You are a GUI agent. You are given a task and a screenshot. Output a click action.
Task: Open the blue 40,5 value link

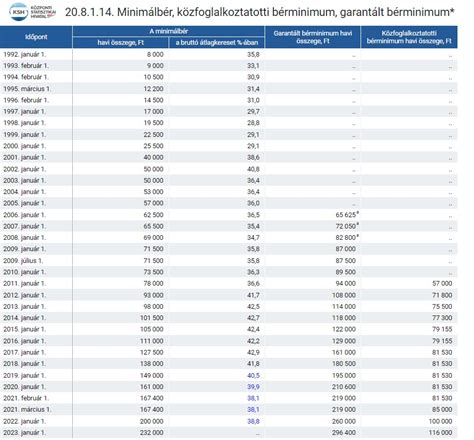pos(253,375)
